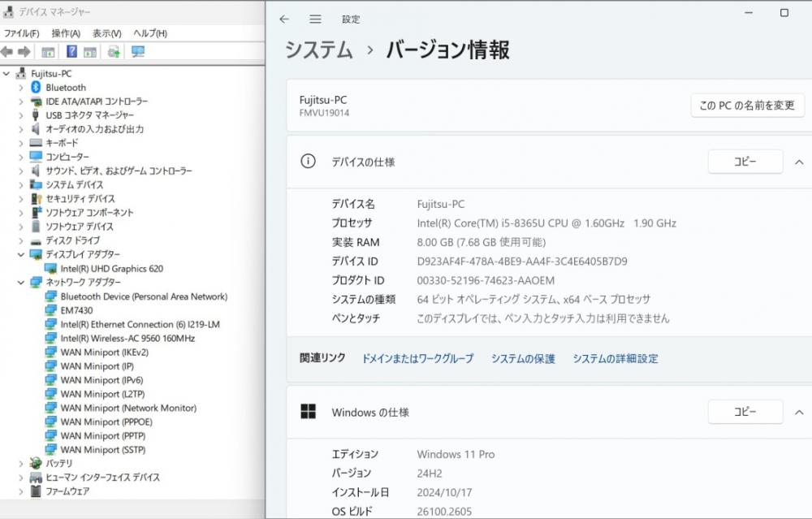Collapse the Windows の仕様 section chevron
812x519 pixels.
coord(798,413)
